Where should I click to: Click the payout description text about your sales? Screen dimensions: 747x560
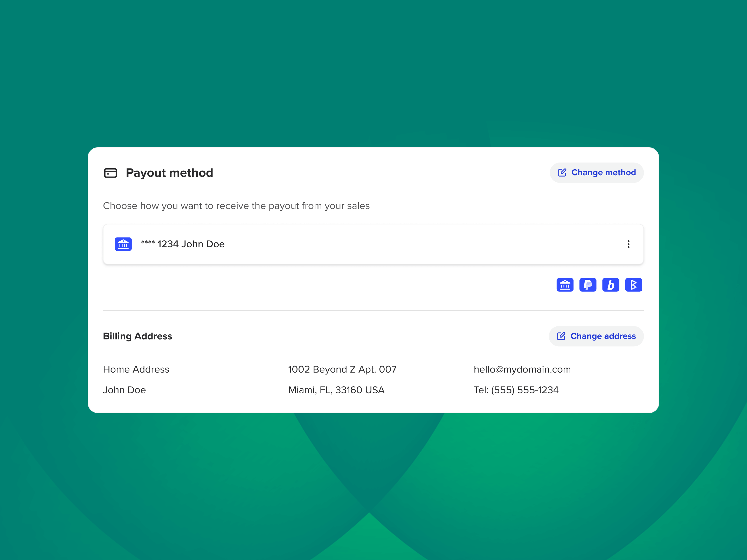point(236,206)
